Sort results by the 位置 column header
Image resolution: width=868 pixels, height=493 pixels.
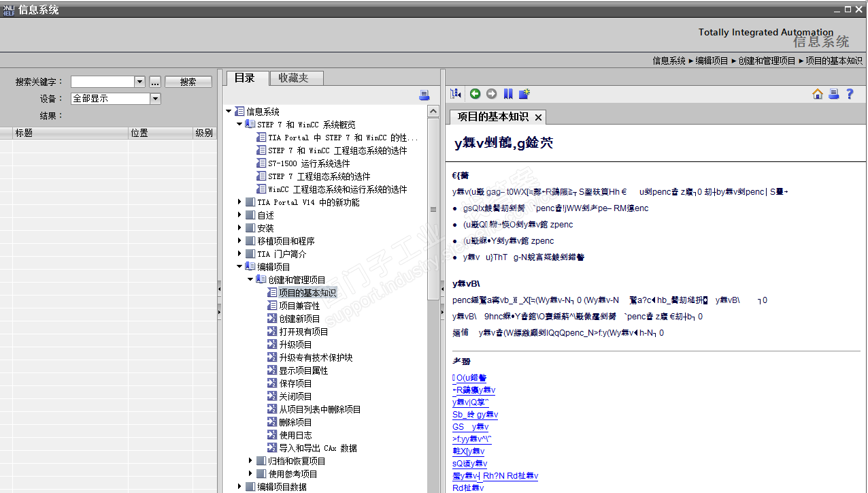pos(160,133)
